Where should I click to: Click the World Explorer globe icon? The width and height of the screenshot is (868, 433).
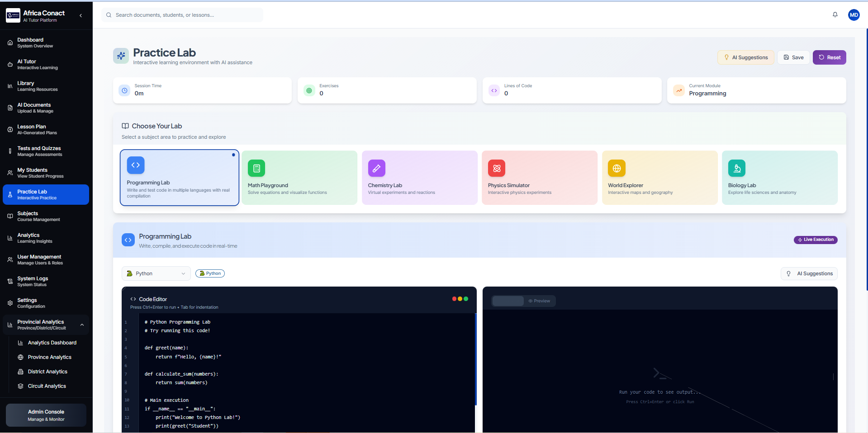(x=616, y=168)
